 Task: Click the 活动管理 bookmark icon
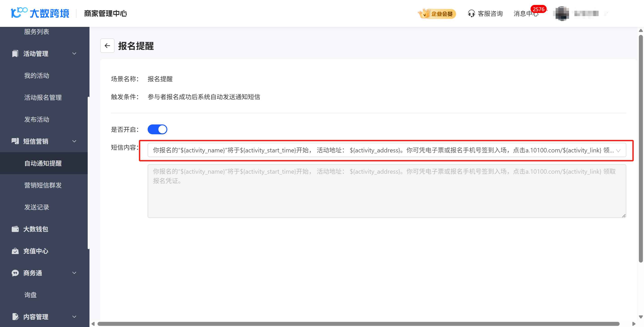(x=15, y=53)
